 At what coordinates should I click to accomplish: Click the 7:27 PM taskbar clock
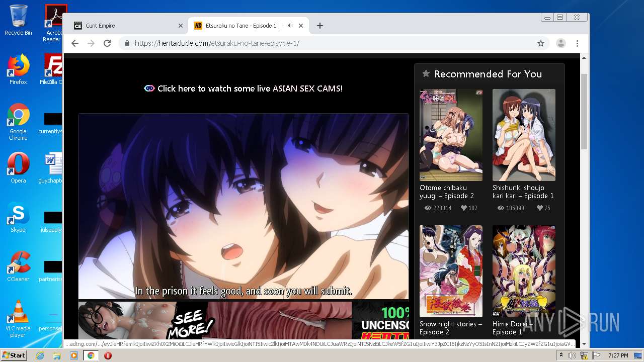pos(618,355)
